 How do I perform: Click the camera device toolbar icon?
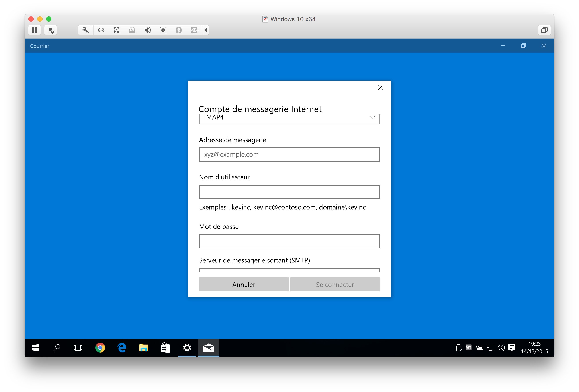point(163,30)
